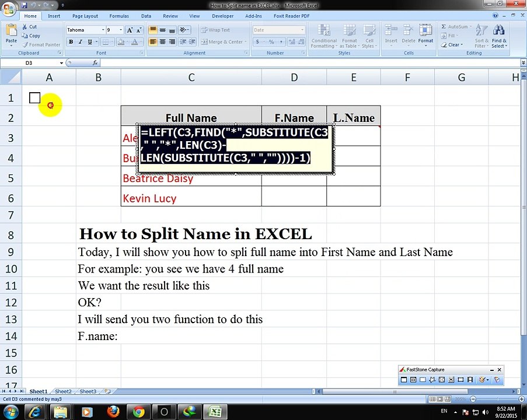The width and height of the screenshot is (527, 420).
Task: Click Decrease Indent icon
Action: [x=183, y=41]
